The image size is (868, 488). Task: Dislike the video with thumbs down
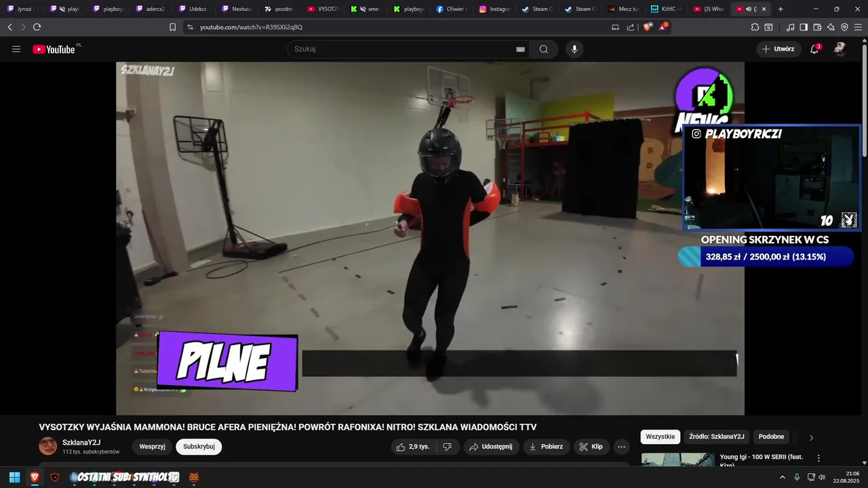[x=447, y=447]
